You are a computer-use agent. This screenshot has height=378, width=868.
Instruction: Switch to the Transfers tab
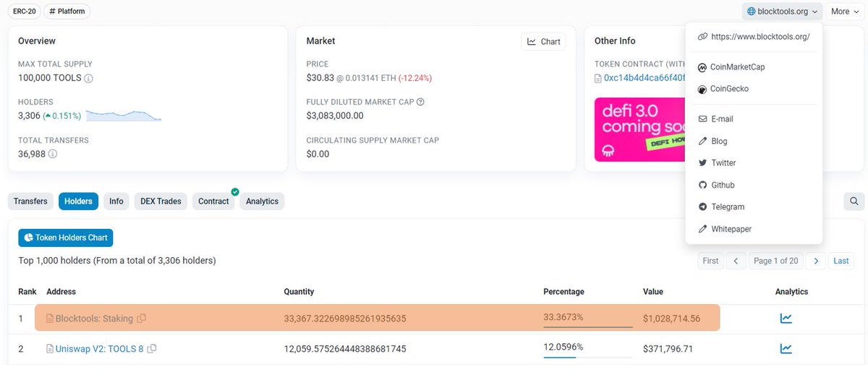tap(30, 201)
